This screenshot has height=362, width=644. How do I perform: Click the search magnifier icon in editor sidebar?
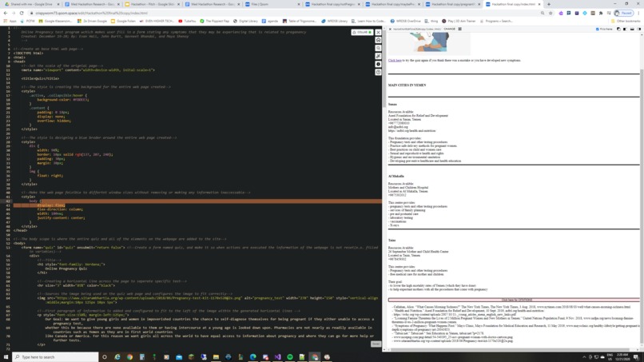[x=378, y=48]
